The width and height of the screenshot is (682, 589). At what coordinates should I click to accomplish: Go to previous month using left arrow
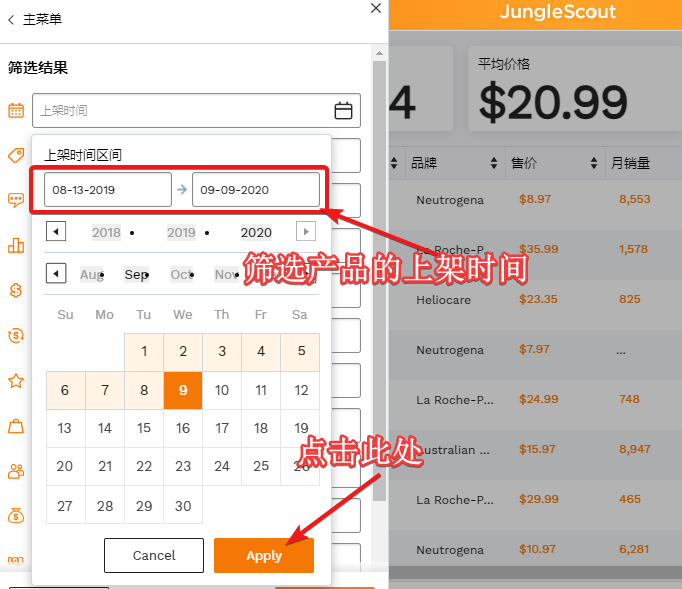[56, 273]
